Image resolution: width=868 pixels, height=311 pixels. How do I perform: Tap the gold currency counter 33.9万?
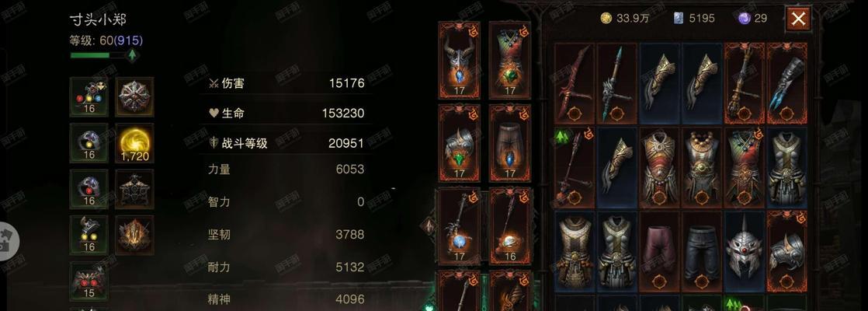(625, 19)
